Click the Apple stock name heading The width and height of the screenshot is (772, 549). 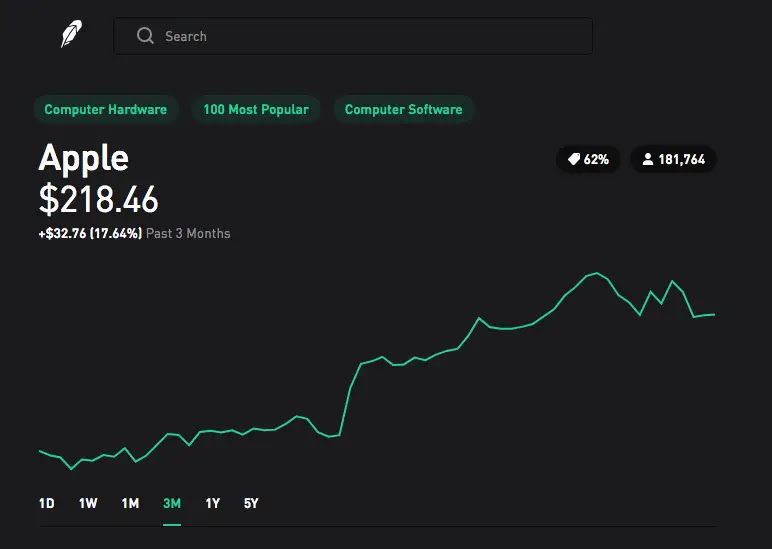point(84,158)
